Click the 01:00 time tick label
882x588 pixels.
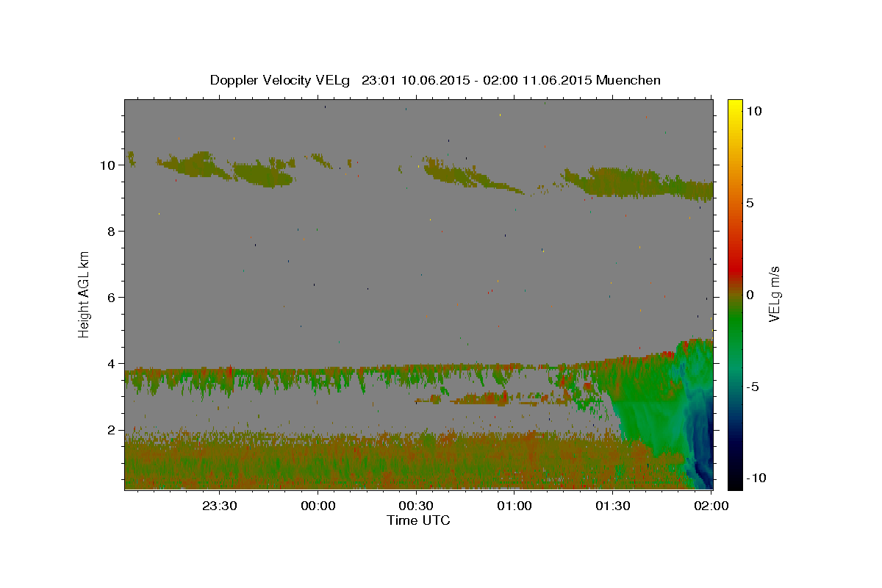515,506
